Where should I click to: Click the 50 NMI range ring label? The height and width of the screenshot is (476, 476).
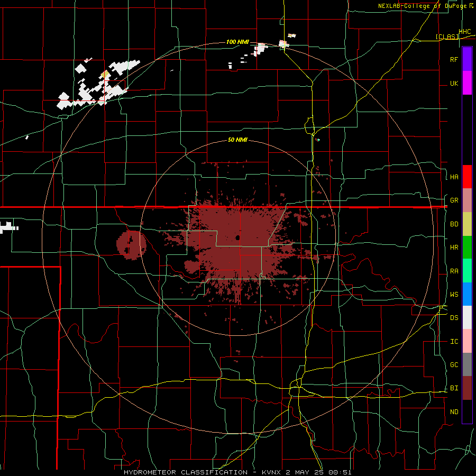coord(237,140)
